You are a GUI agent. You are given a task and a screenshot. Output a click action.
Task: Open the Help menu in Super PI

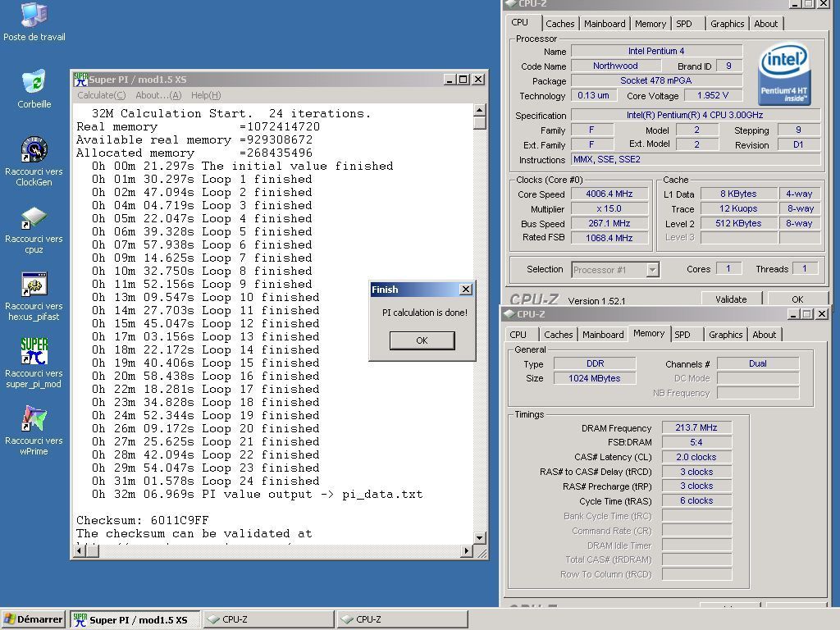tap(206, 95)
